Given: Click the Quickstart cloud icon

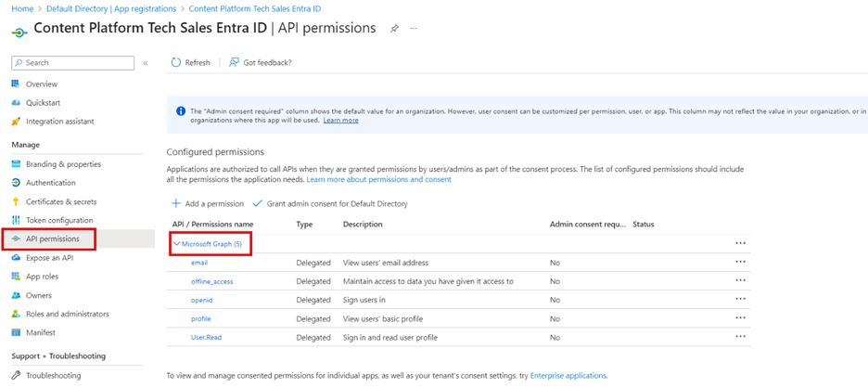Looking at the screenshot, I should click(16, 103).
